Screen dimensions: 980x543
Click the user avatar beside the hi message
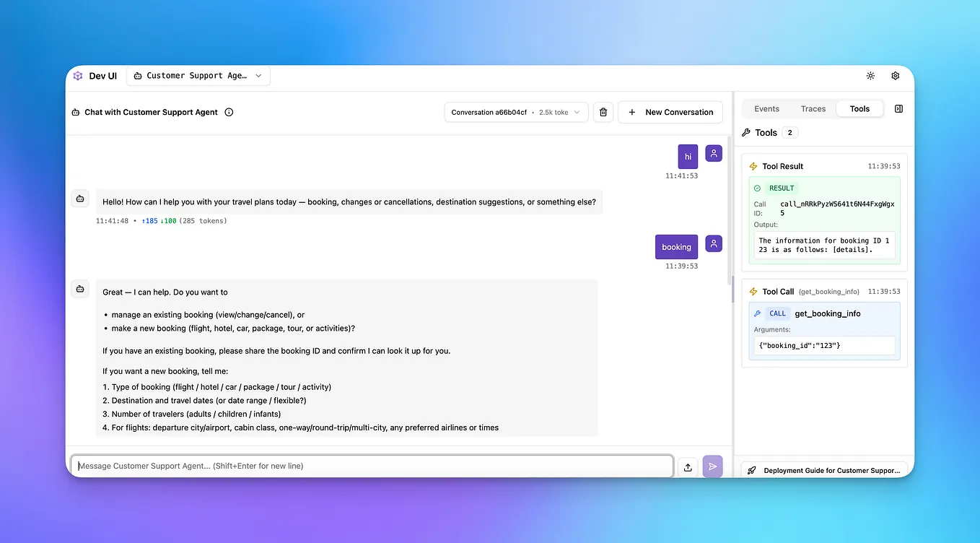[x=713, y=153]
